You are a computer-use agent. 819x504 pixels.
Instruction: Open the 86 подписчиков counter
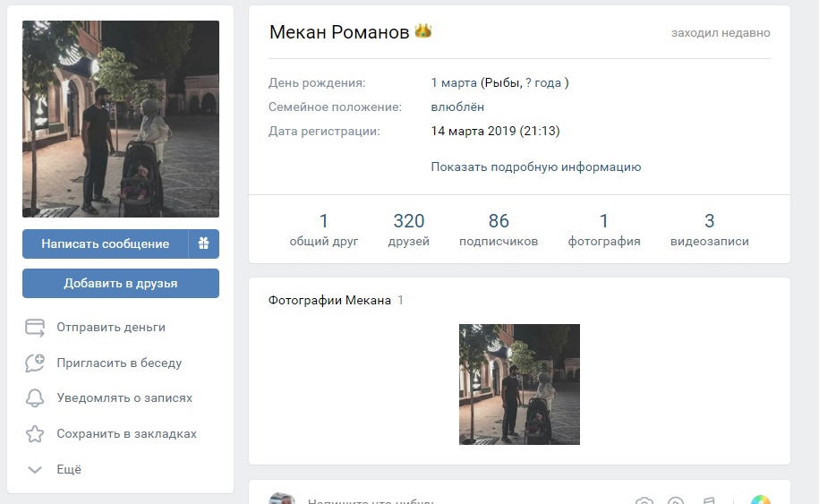(x=499, y=229)
